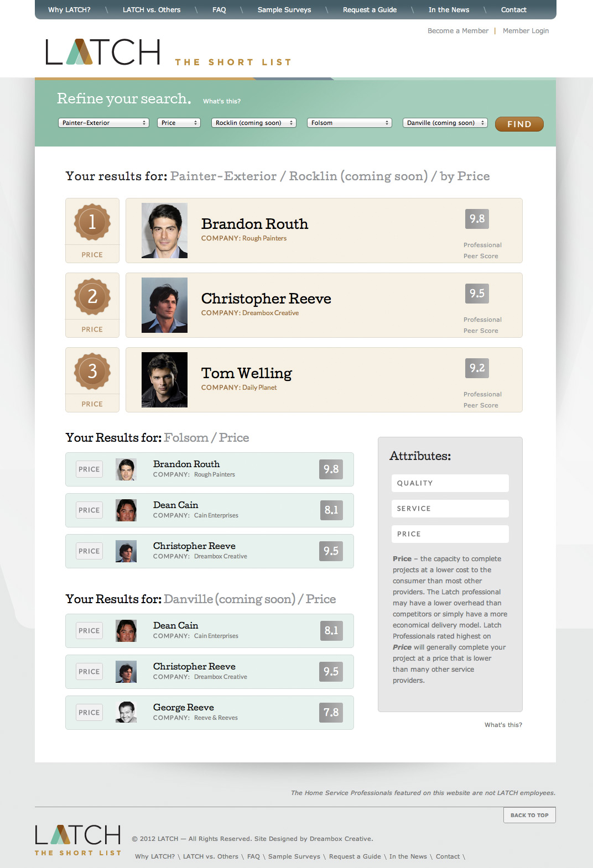Click the number 1 rank badge
593x868 pixels.
pos(92,222)
